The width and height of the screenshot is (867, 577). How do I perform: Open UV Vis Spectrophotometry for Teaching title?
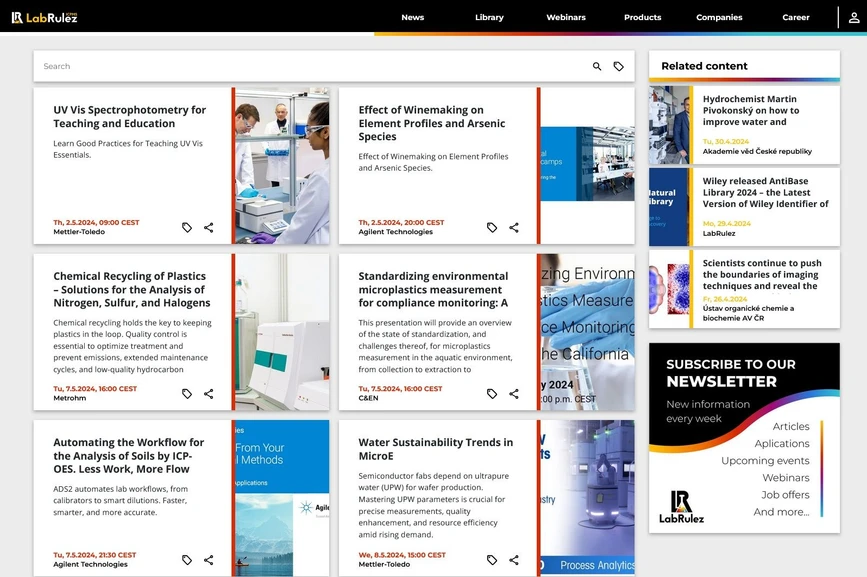coord(129,117)
